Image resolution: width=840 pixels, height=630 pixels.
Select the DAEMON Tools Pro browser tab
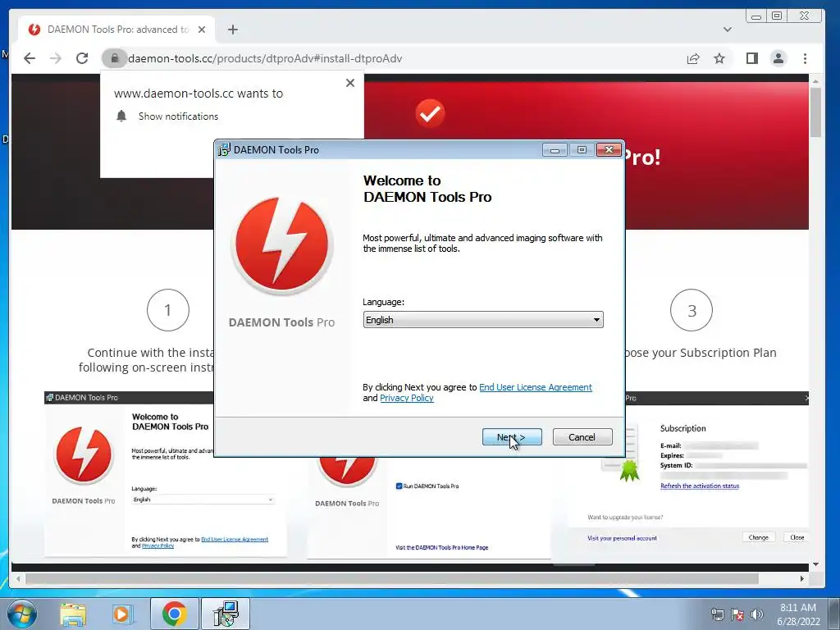click(116, 30)
